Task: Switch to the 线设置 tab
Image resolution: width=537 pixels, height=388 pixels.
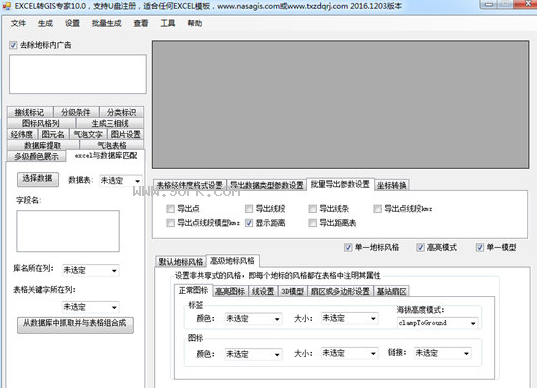Action: 263,291
